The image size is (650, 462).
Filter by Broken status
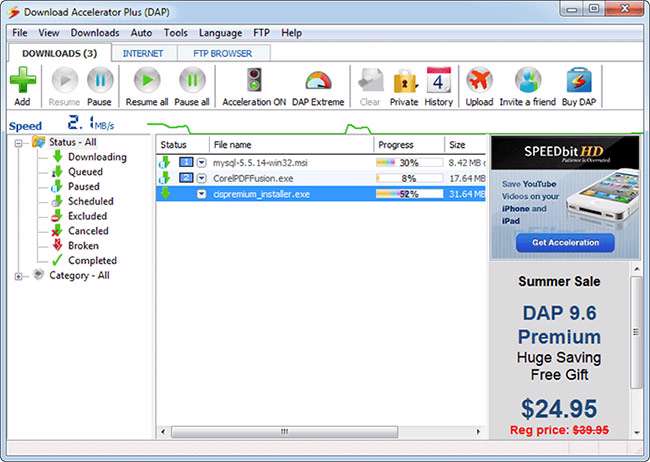coord(83,246)
